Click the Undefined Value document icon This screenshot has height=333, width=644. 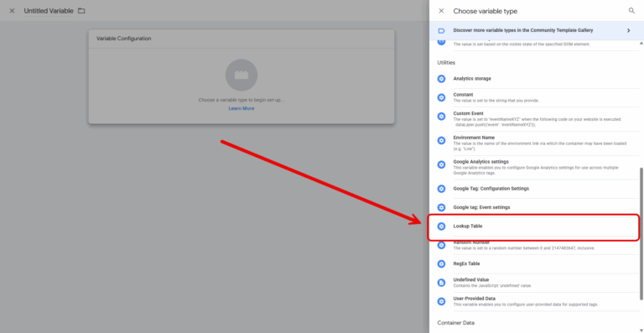pos(441,283)
